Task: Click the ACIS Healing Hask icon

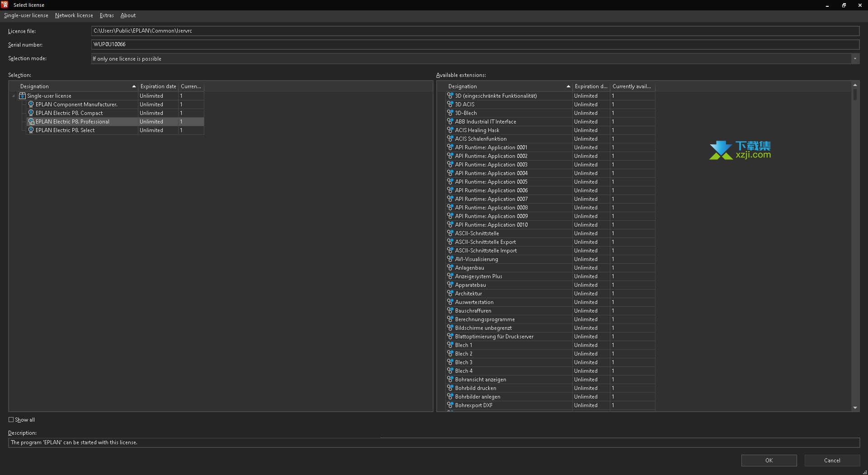Action: coord(450,130)
